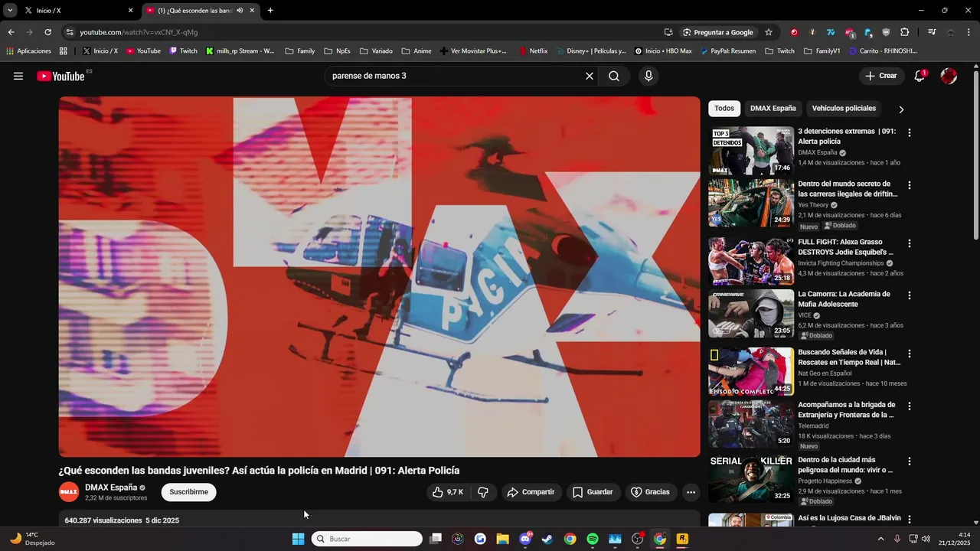Open options for ciudad más peligrosa video

[x=910, y=461]
